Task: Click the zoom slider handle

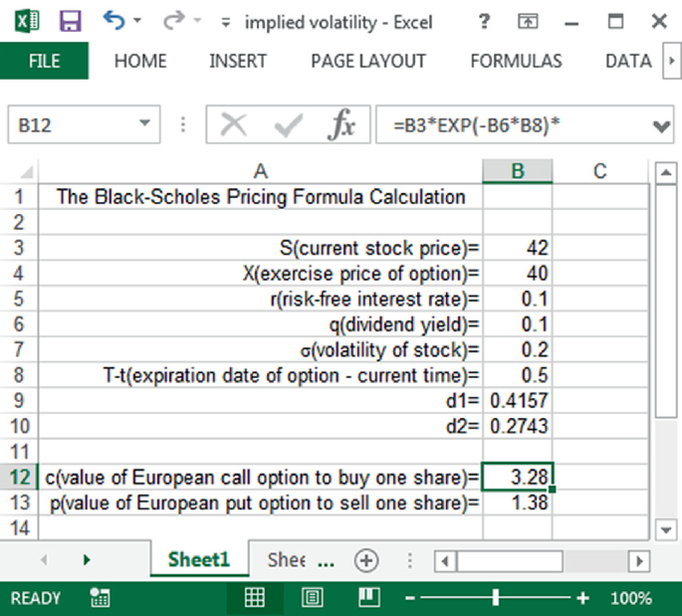Action: tap(495, 598)
